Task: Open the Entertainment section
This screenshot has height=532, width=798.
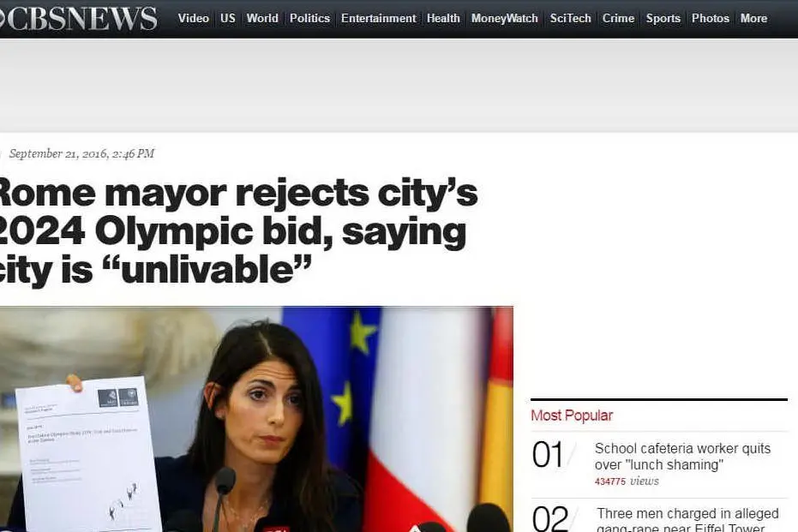Action: (378, 18)
